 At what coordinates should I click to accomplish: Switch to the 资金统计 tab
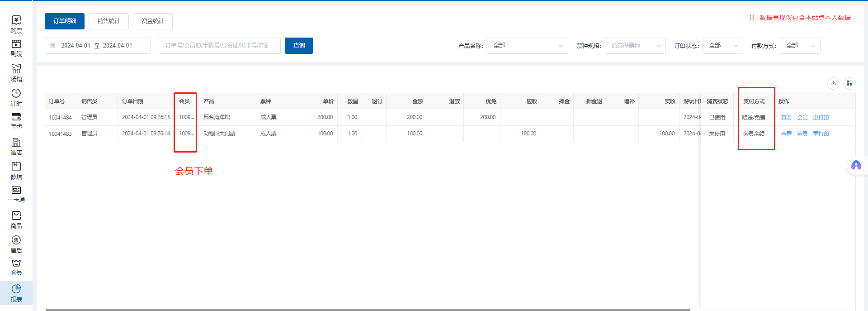[x=152, y=21]
